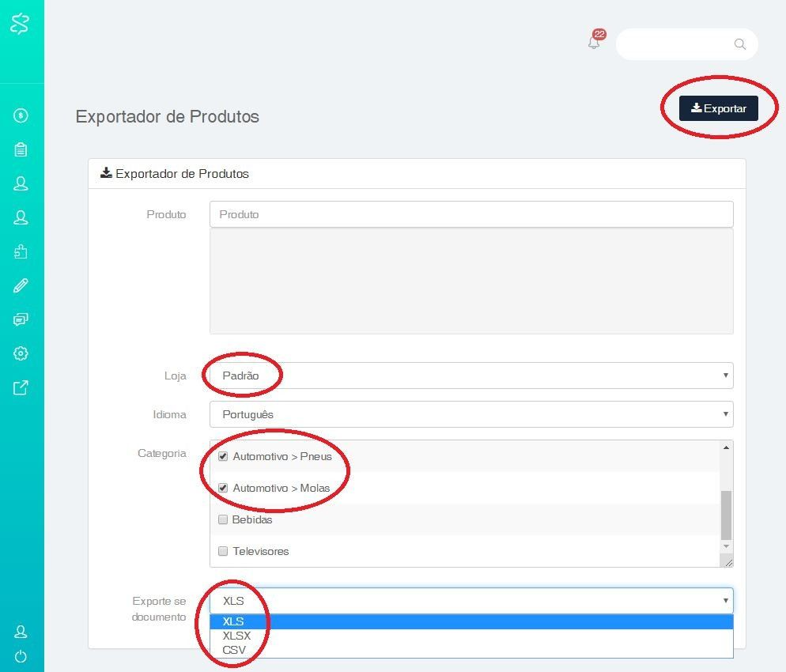Open the second user icon above the puzzle piece
This screenshot has width=786, height=672.
pos(21,217)
